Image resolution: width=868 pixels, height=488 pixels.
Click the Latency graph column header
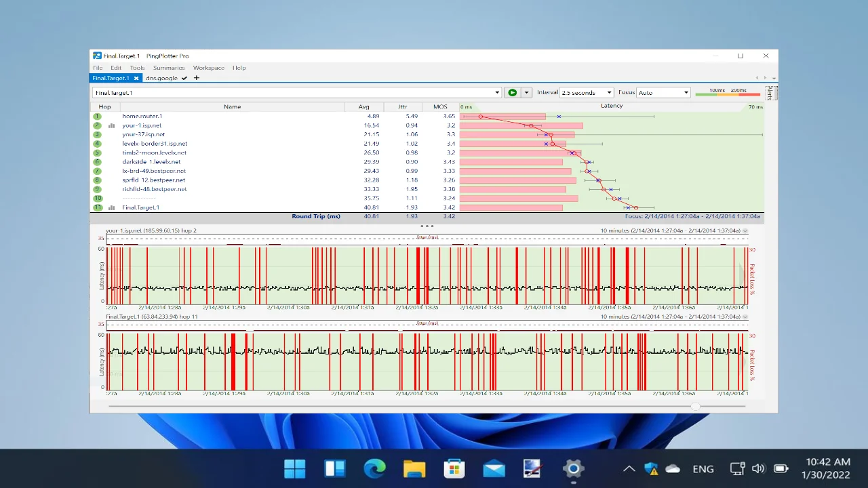click(611, 106)
